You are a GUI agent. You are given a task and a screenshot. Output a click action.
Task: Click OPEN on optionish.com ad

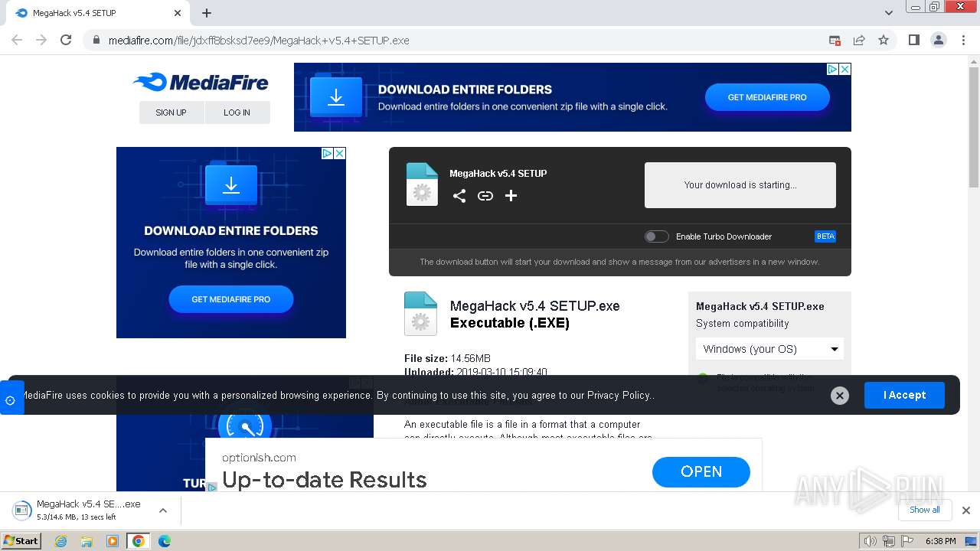click(701, 472)
